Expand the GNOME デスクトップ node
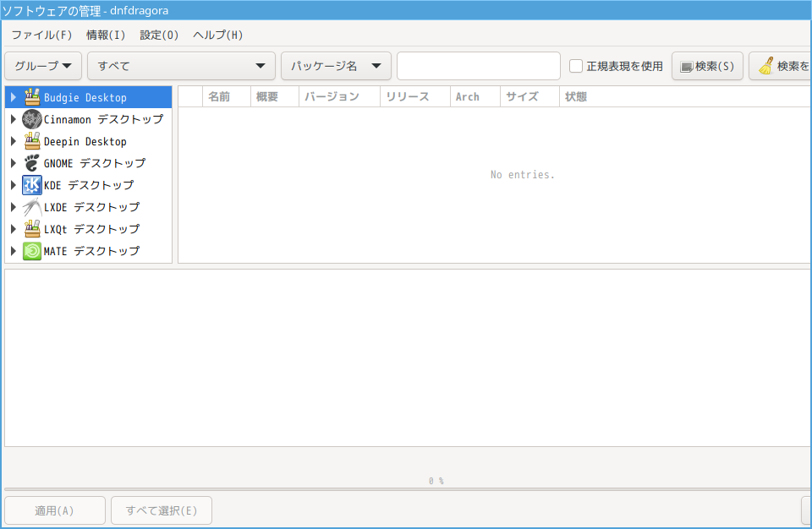 pyautogui.click(x=14, y=163)
